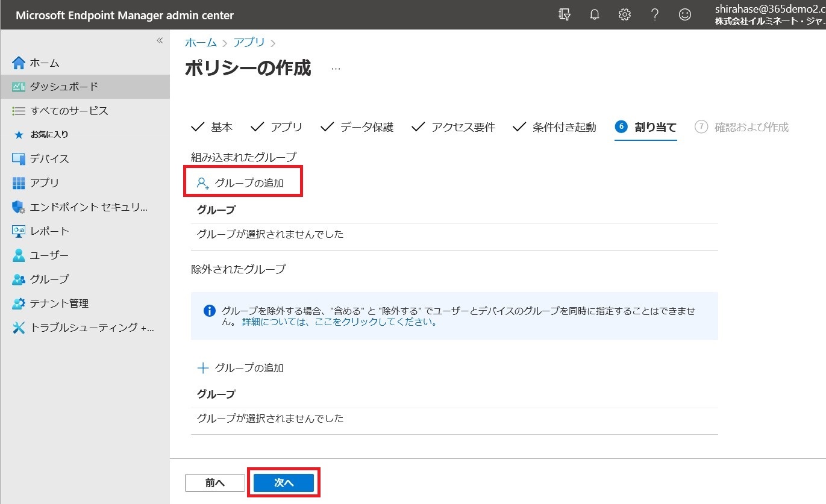Click ホーム breadcrumb link

201,43
